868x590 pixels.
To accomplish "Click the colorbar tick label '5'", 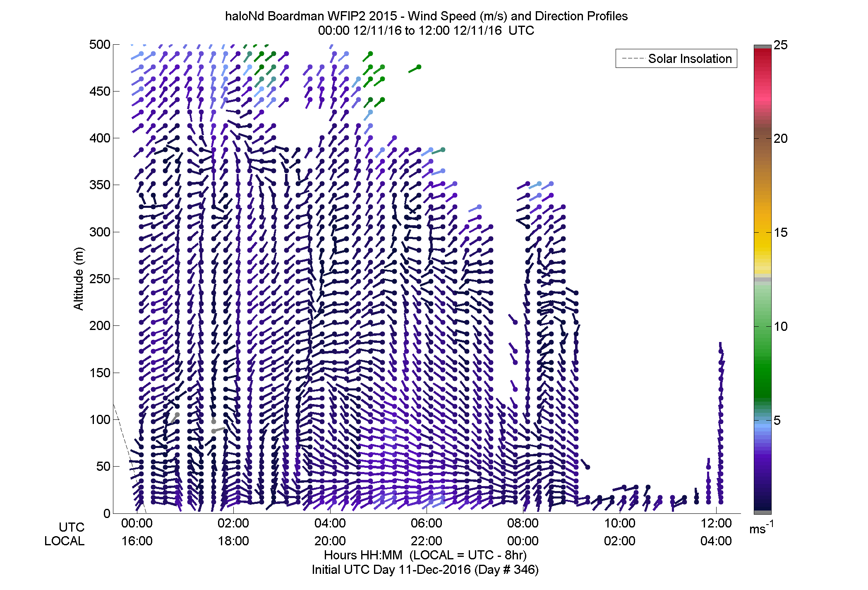I will [x=777, y=421].
